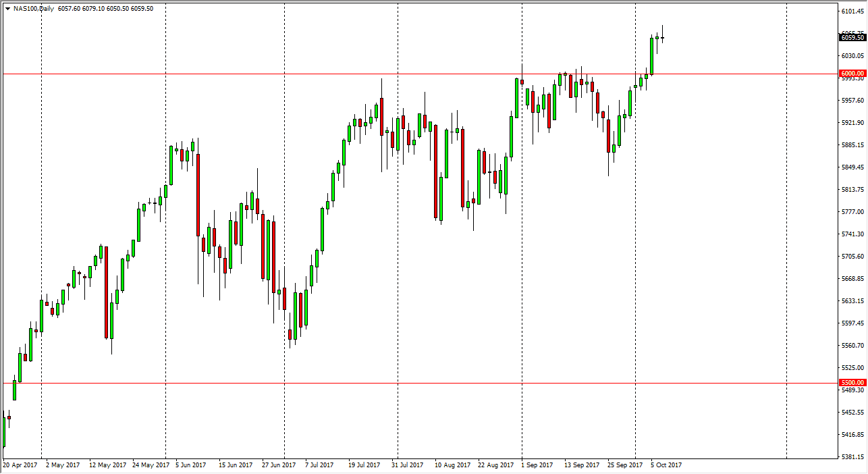The image size is (868, 474).
Task: Select the most recent candlestick on the chart
Action: click(661, 38)
